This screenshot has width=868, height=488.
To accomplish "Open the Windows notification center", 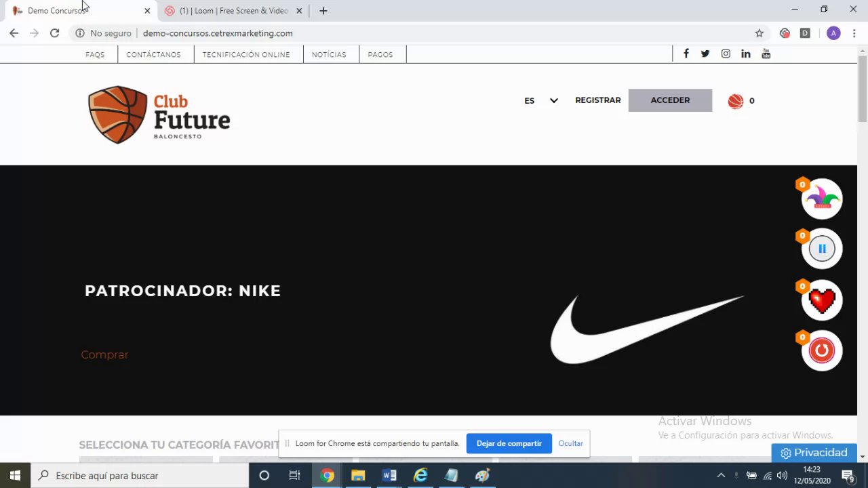I will [848, 476].
